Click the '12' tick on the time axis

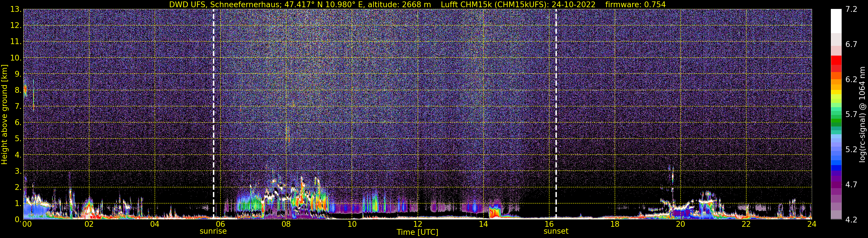click(x=417, y=224)
